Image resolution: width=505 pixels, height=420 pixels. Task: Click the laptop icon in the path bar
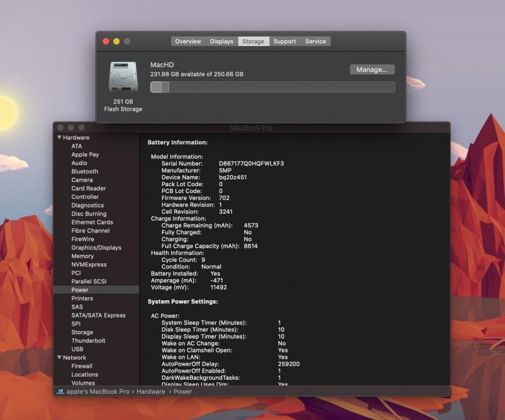pos(60,392)
